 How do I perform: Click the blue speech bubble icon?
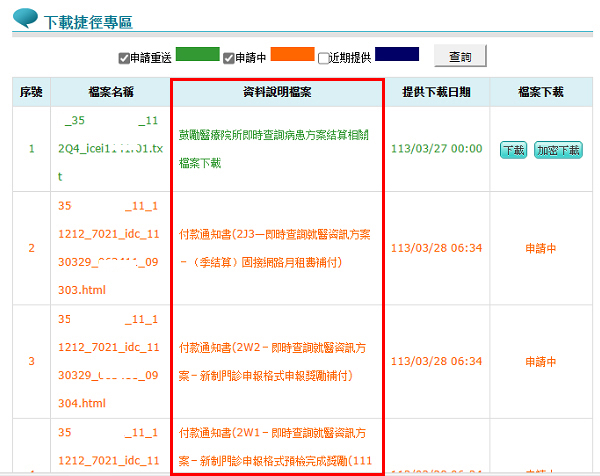pyautogui.click(x=25, y=19)
